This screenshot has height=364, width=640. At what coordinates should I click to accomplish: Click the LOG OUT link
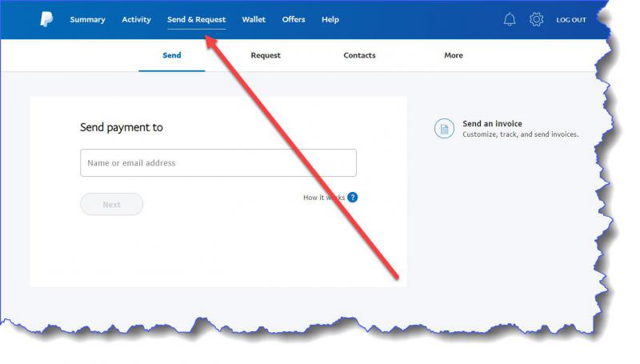[571, 20]
